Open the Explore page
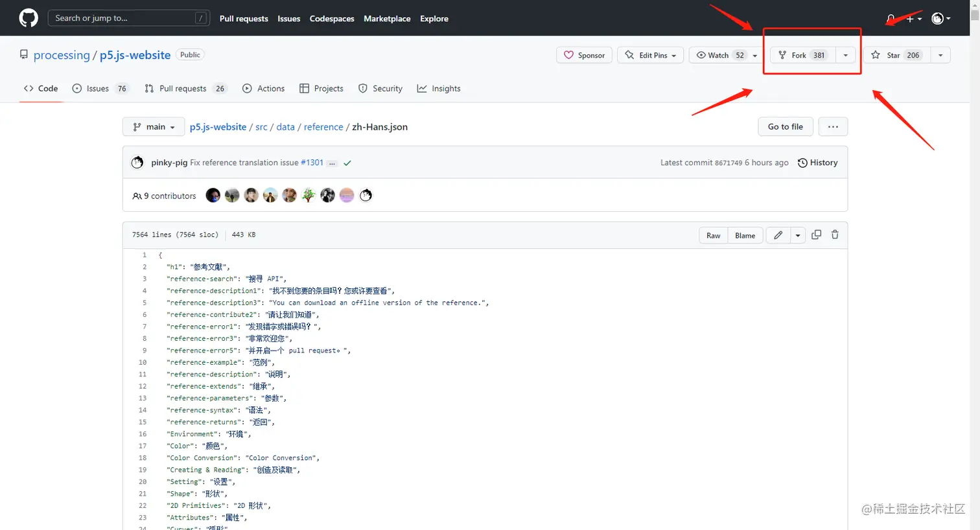 (x=434, y=19)
